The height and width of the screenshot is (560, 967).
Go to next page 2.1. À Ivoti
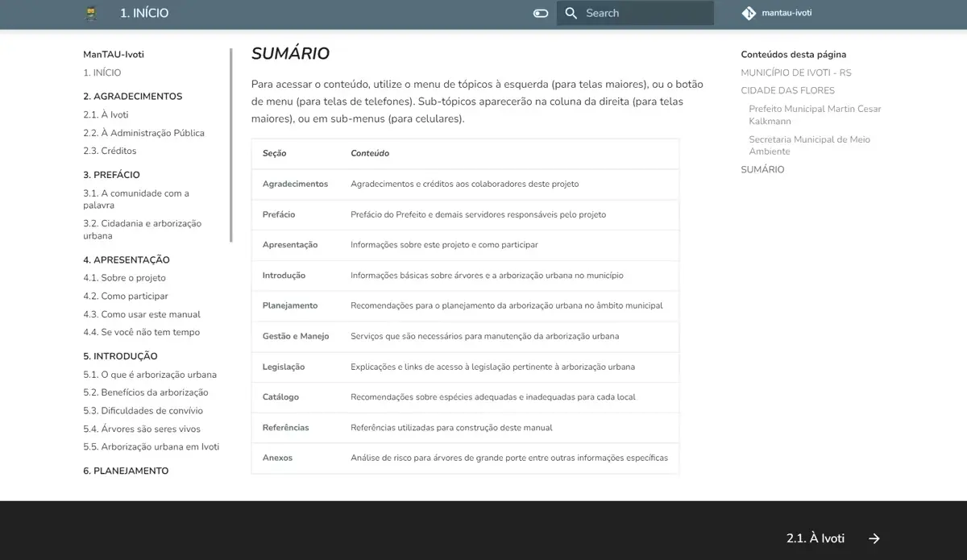[816, 538]
